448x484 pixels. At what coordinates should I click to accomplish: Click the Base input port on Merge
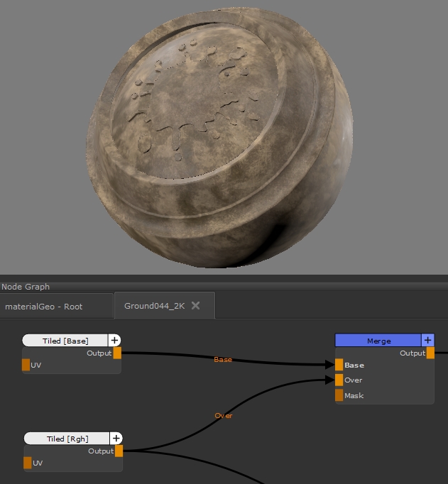pos(339,365)
